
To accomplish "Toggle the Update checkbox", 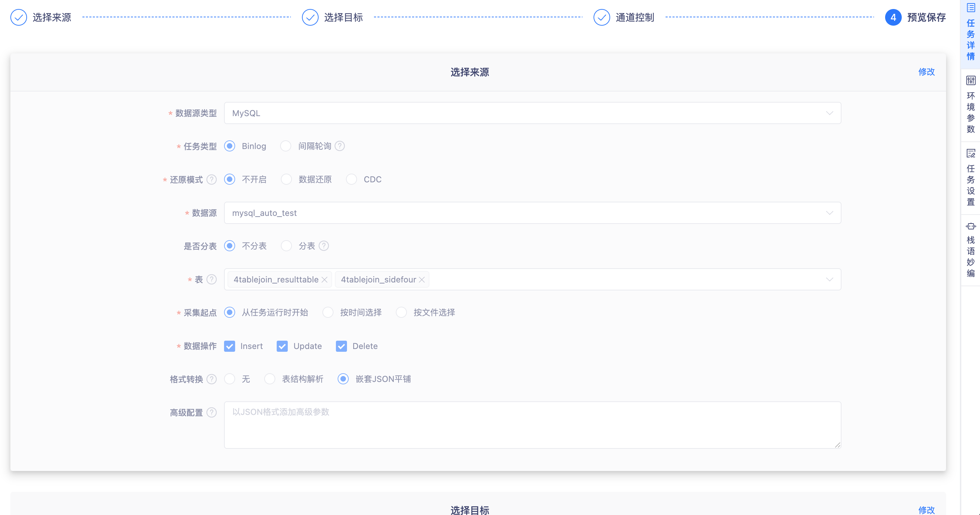I will click(282, 346).
